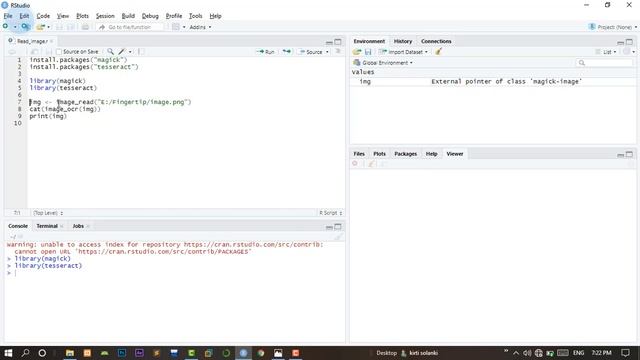Open the Project (None) menu
This screenshot has width=640, height=360.
click(613, 27)
